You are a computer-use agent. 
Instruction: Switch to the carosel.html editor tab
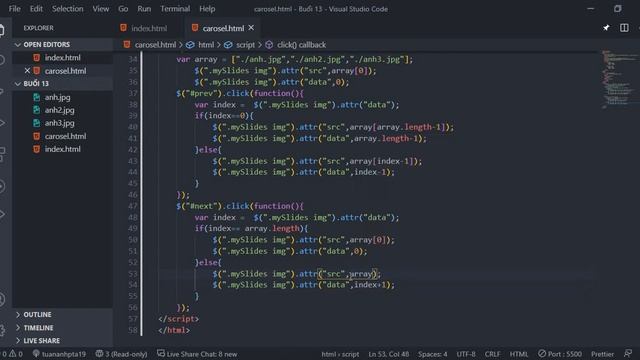click(x=223, y=28)
